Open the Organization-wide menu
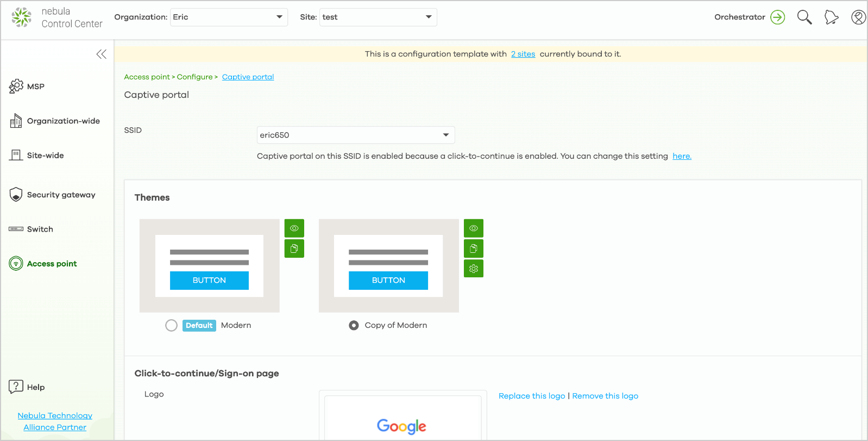Screen dimensions: 868x441 coord(64,121)
